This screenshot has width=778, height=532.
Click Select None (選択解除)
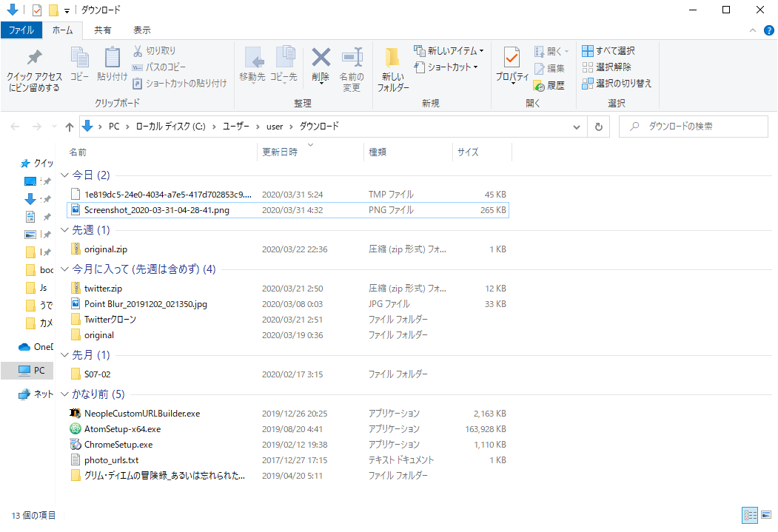click(606, 67)
